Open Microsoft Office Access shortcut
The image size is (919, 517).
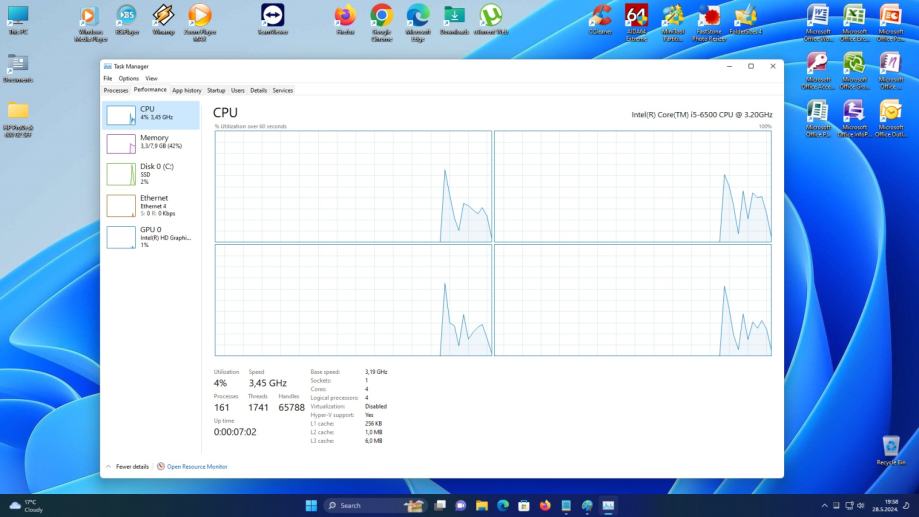pyautogui.click(x=818, y=71)
